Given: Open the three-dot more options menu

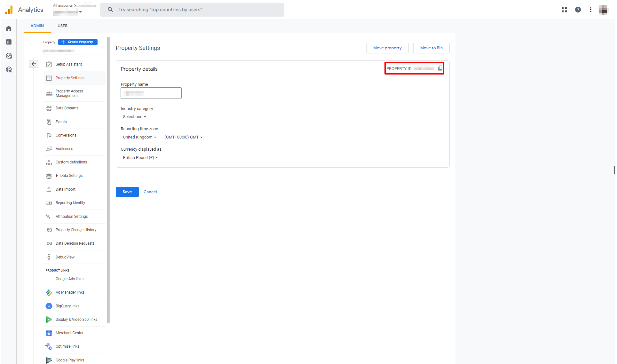Looking at the screenshot, I should point(590,10).
